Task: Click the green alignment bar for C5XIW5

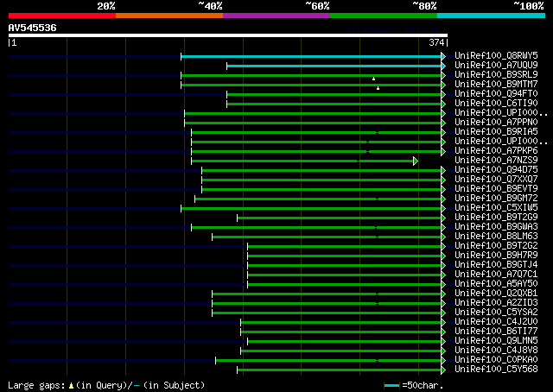Action: point(311,209)
